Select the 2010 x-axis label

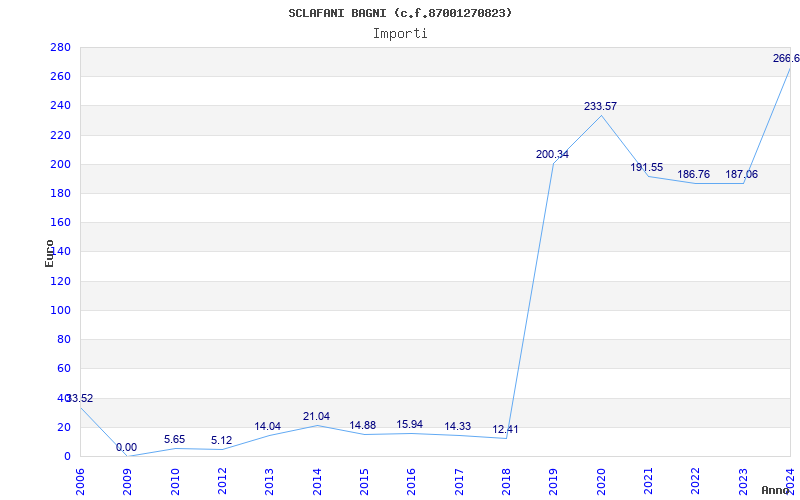click(x=174, y=482)
